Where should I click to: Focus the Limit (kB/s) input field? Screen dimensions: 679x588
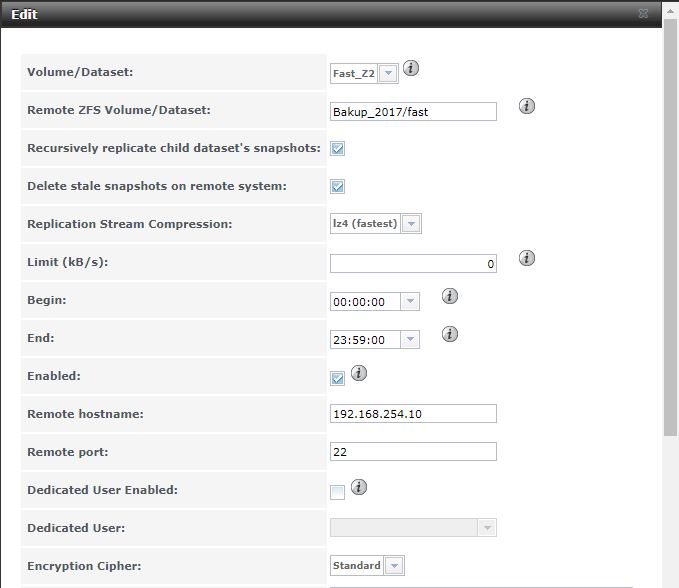(413, 264)
